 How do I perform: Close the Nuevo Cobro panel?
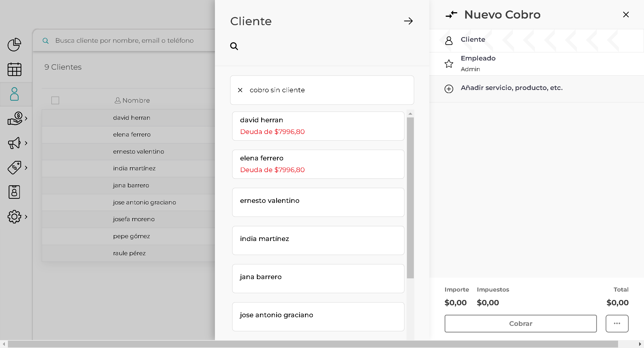click(626, 14)
